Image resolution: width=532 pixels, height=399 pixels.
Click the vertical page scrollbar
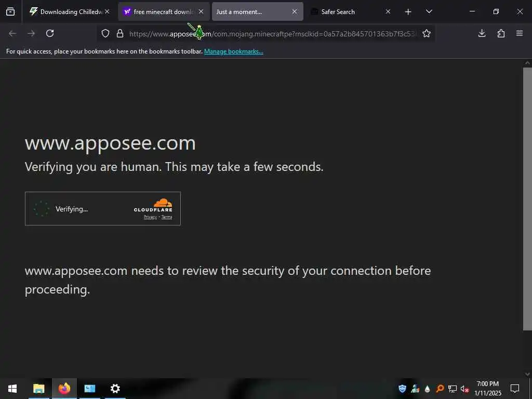527,198
